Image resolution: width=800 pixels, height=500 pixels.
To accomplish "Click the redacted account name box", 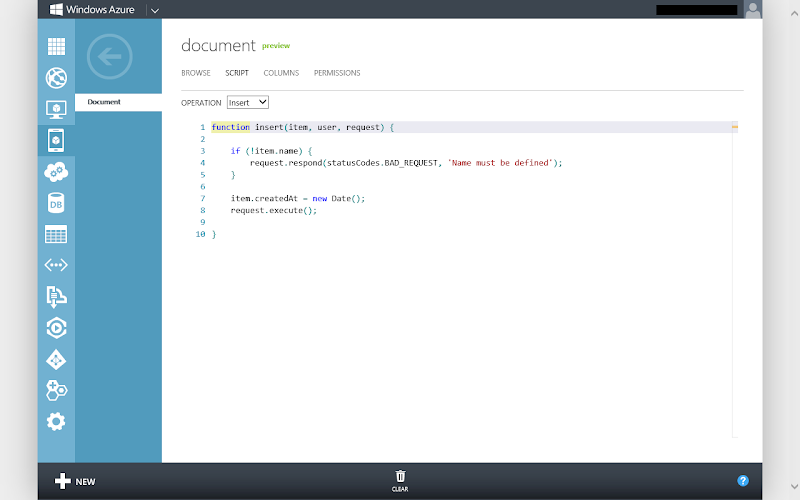I will [x=696, y=10].
